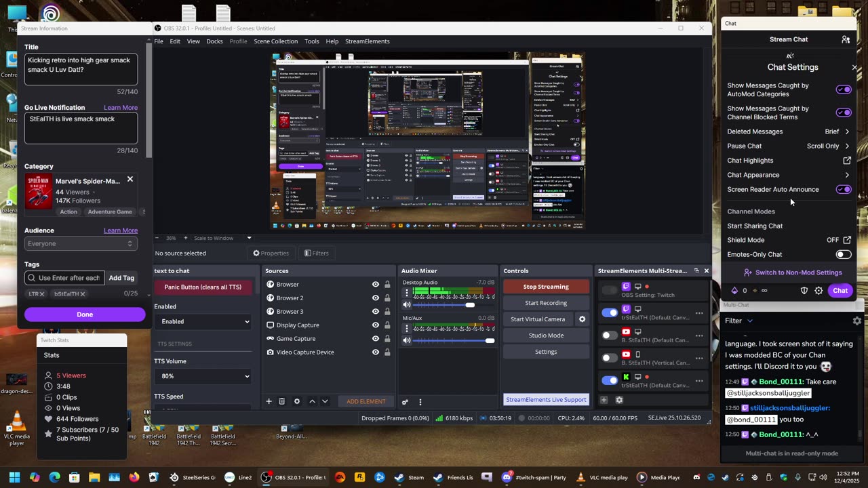Image resolution: width=868 pixels, height=488 pixels.
Task: Lock the Game Capture source
Action: pos(387,339)
